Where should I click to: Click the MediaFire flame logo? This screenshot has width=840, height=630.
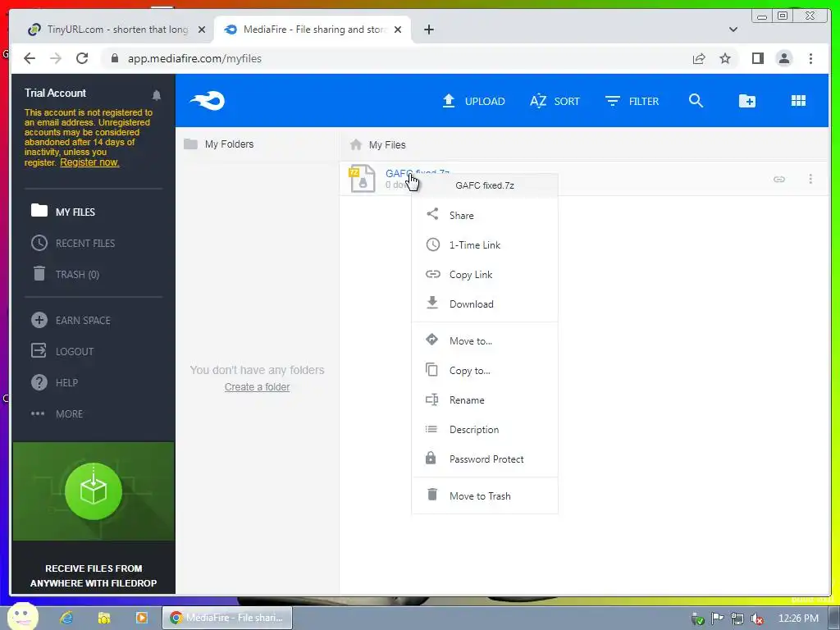208,101
